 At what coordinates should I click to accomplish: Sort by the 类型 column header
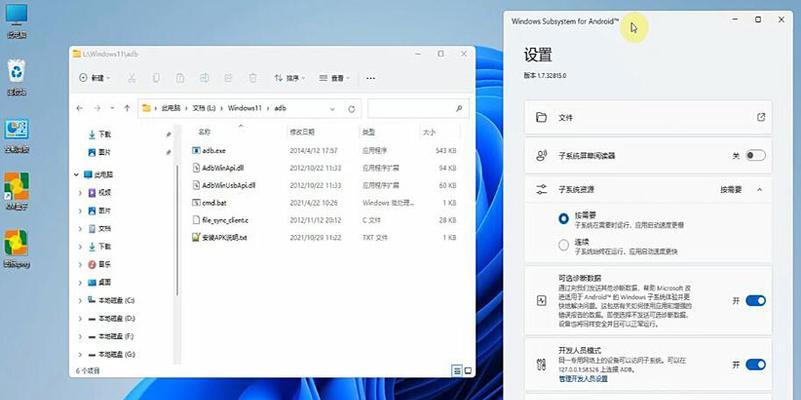[x=368, y=132]
